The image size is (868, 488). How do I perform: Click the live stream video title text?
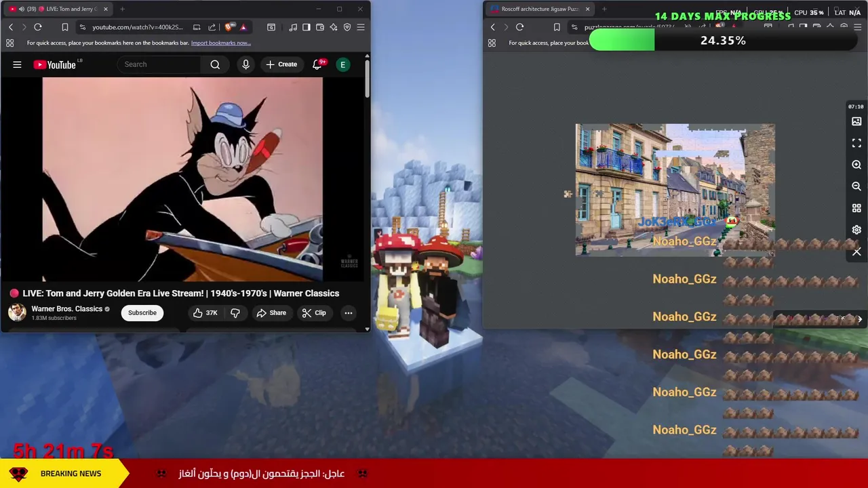pyautogui.click(x=180, y=293)
